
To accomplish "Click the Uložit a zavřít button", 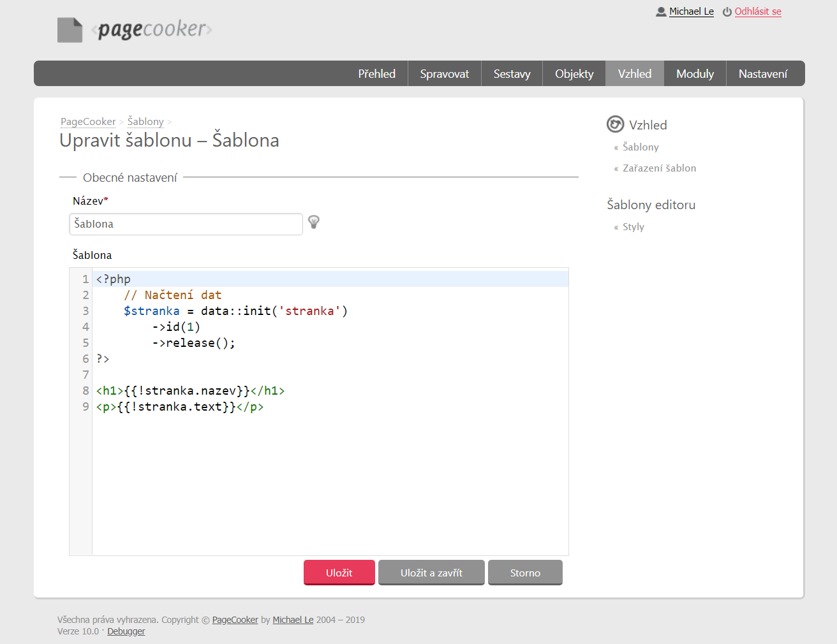I will [431, 573].
